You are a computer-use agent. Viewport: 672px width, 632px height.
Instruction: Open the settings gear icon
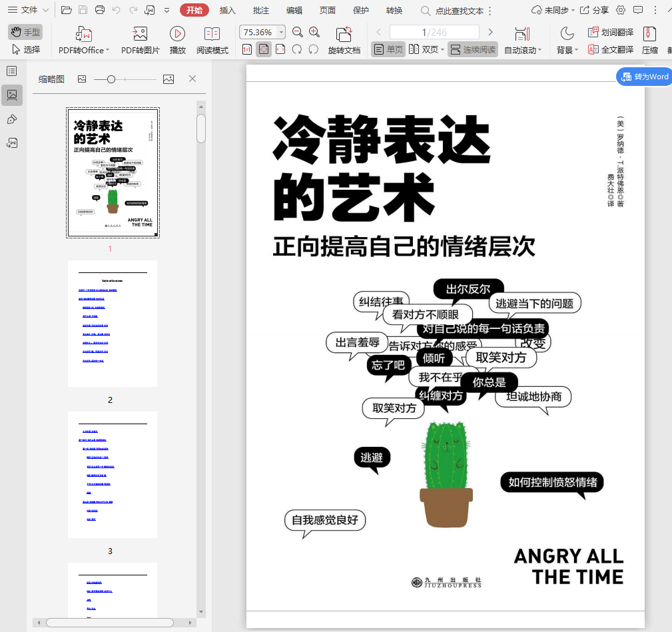pos(621,10)
